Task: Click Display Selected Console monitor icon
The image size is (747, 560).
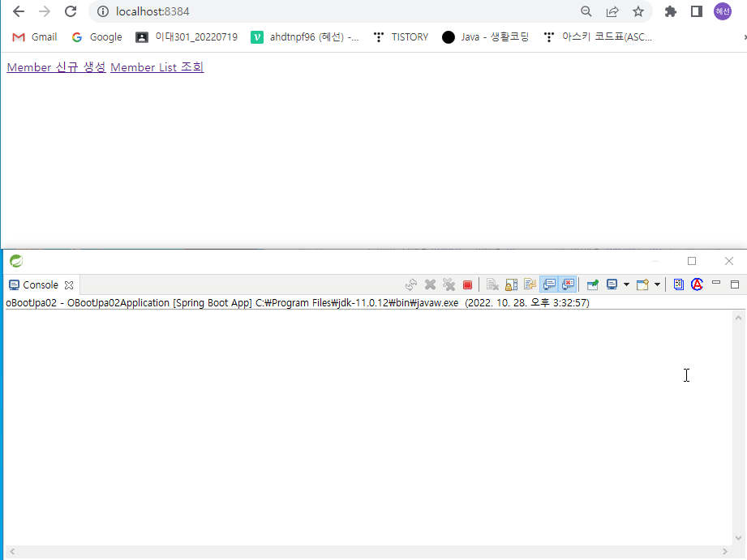Action: pos(612,284)
